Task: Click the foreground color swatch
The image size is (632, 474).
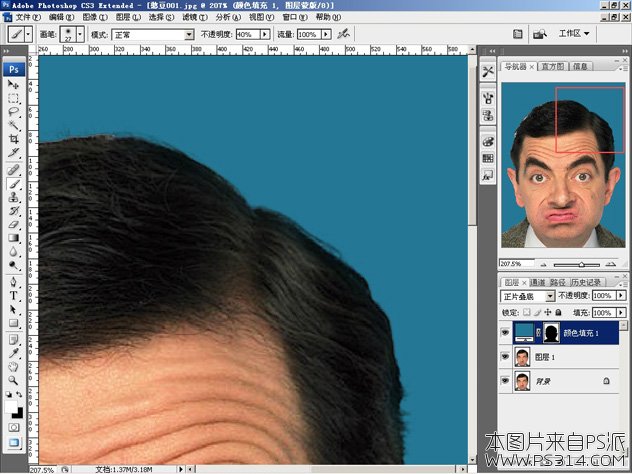Action: click(x=11, y=406)
